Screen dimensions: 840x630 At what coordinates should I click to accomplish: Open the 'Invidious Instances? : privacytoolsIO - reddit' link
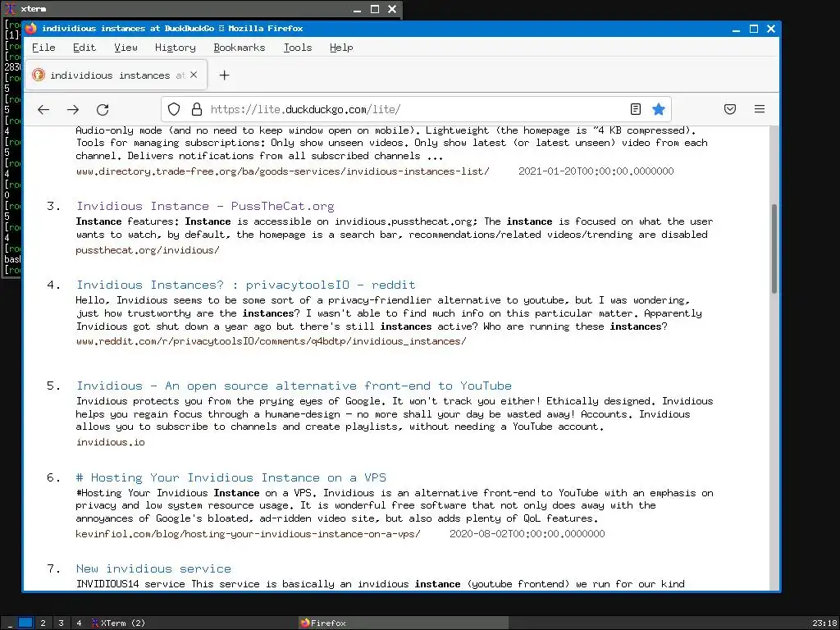(x=246, y=285)
